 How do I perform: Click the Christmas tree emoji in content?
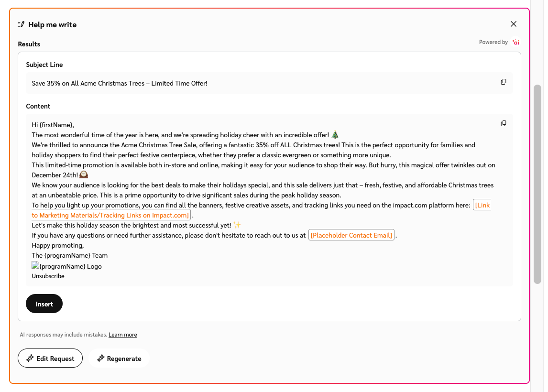[335, 135]
